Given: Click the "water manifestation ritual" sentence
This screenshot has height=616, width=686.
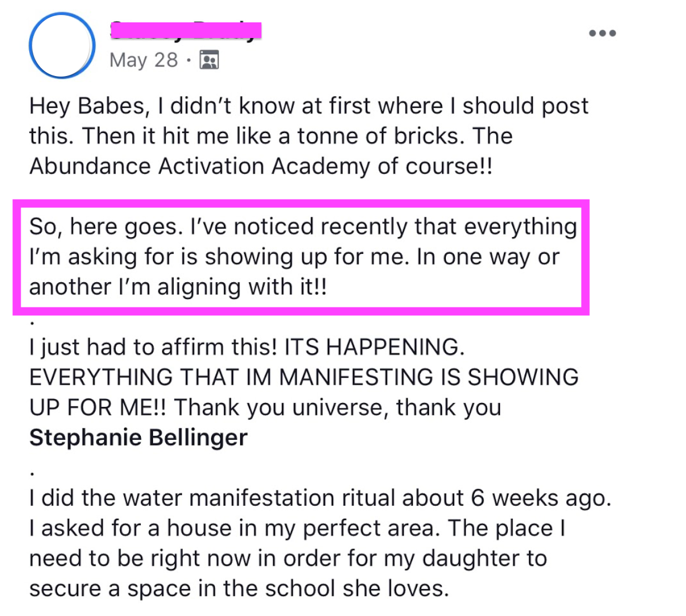Looking at the screenshot, I should coord(320,499).
